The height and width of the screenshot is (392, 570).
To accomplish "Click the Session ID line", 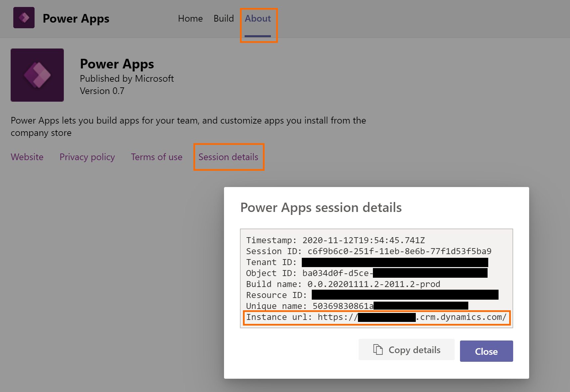I will (369, 251).
